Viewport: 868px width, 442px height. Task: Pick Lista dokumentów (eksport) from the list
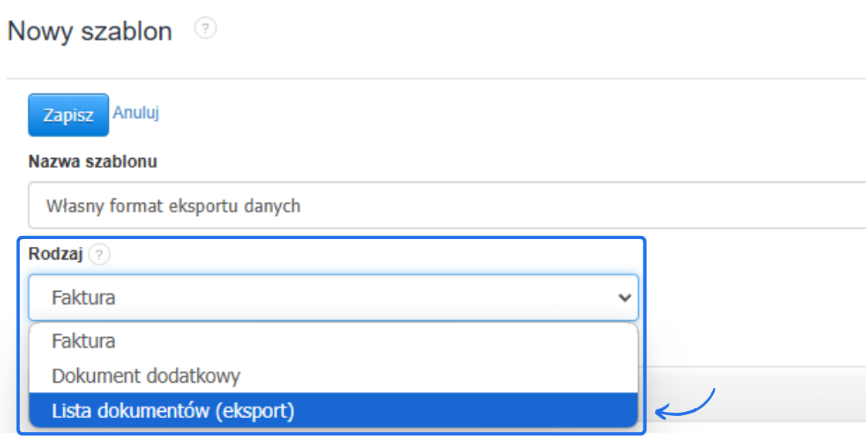click(174, 411)
